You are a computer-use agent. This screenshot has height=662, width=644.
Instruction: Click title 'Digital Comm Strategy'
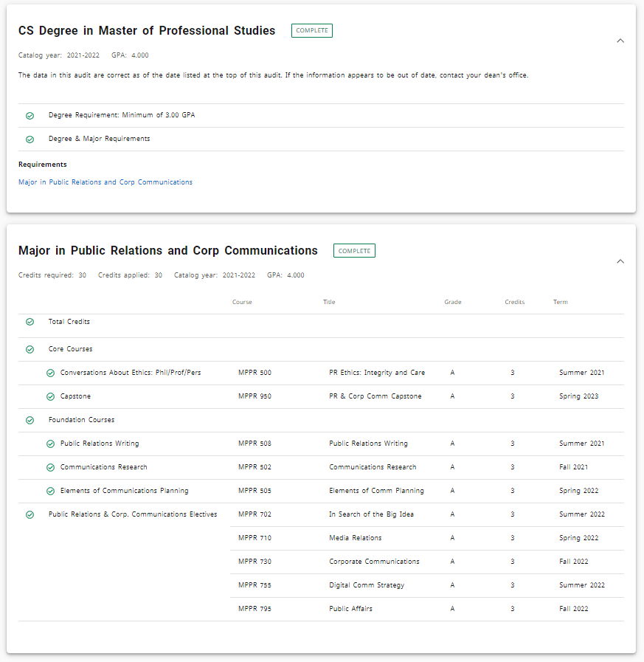pos(367,585)
